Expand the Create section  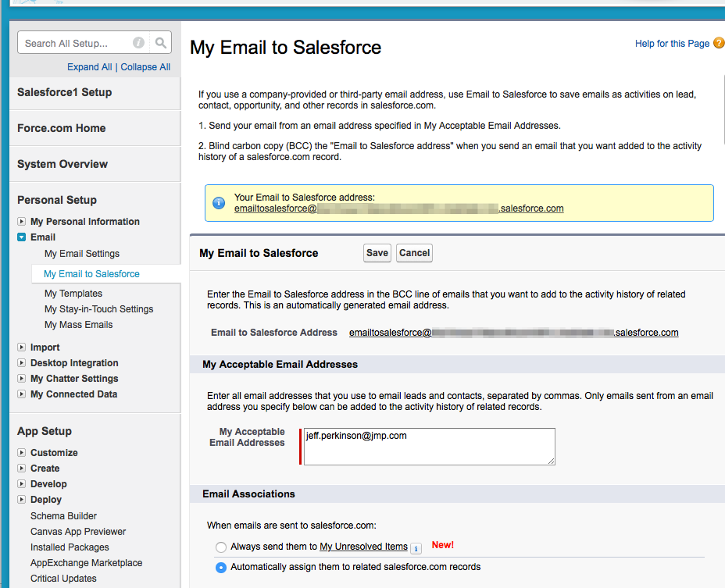[x=21, y=469]
